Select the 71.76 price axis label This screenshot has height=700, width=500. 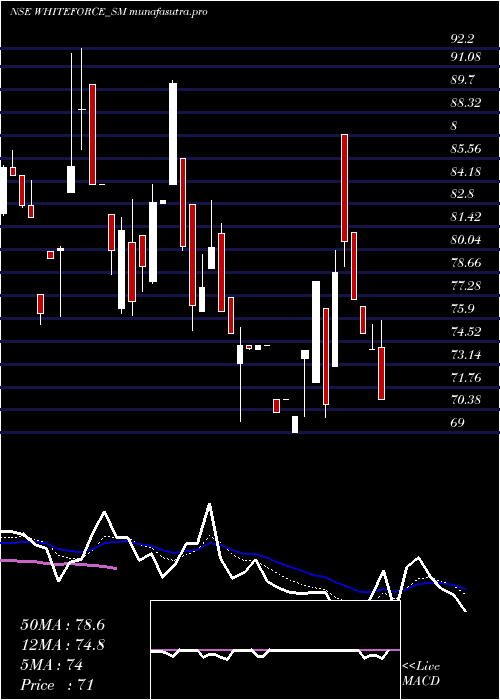pyautogui.click(x=466, y=378)
